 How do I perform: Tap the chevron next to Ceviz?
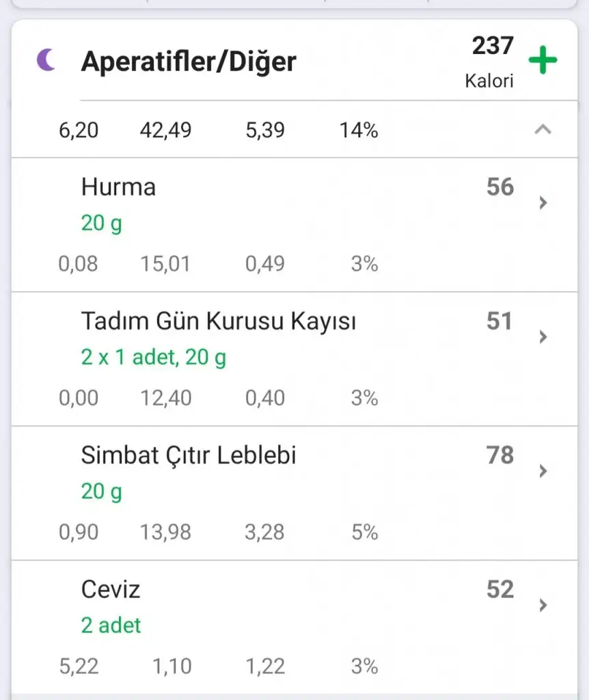(x=543, y=605)
